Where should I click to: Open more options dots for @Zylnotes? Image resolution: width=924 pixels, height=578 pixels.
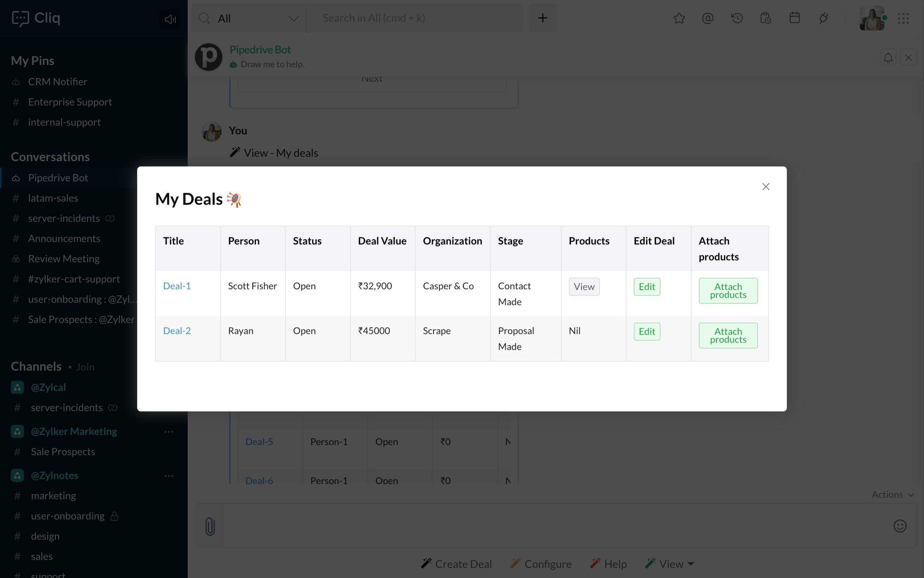click(169, 476)
